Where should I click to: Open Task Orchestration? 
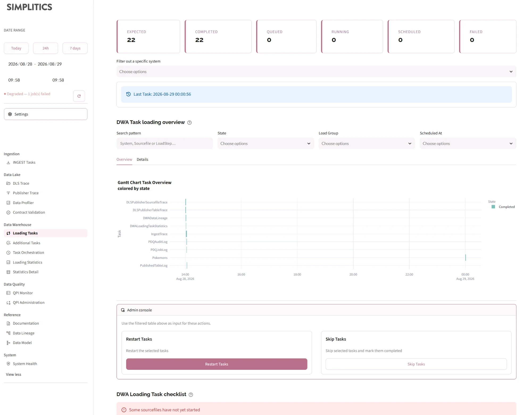[x=28, y=252]
